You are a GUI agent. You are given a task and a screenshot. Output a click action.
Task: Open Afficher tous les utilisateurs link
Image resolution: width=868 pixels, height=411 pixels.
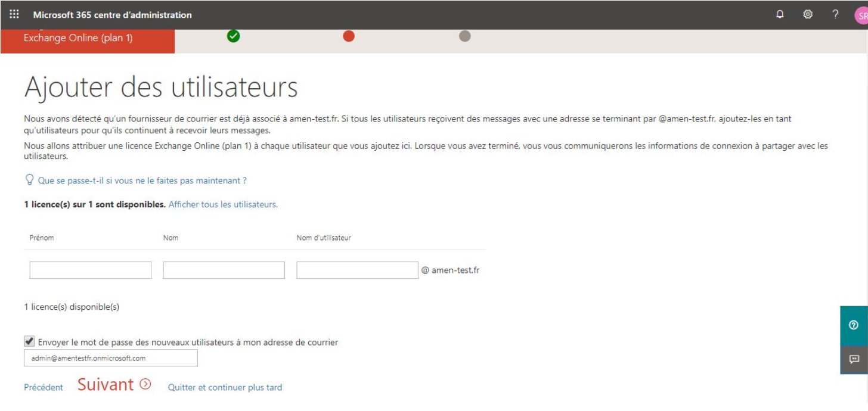click(x=223, y=204)
